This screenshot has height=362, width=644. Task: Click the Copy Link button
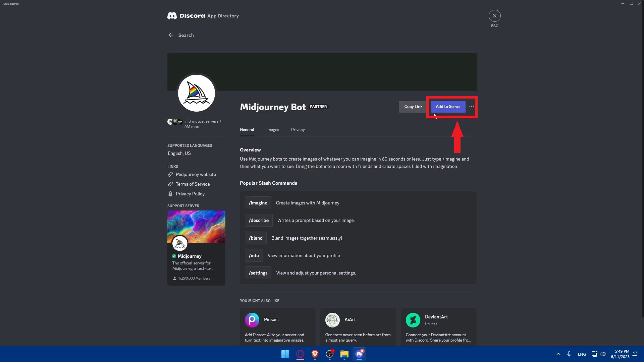coord(413,106)
